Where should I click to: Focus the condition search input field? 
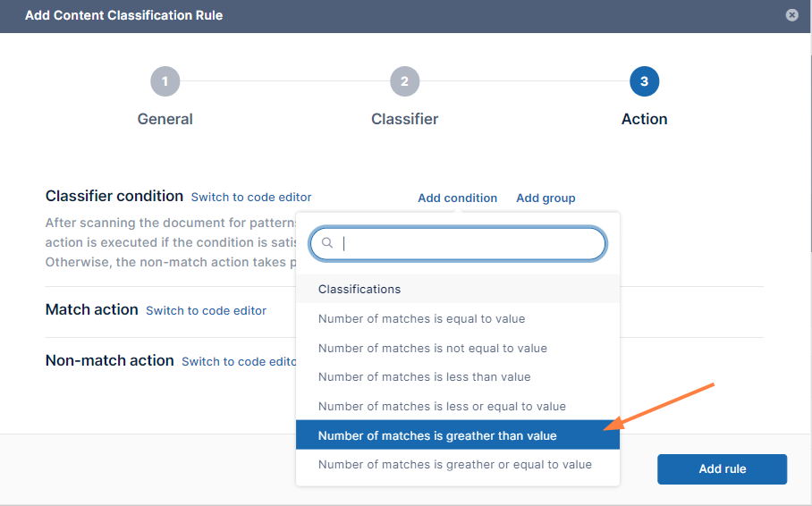point(465,243)
